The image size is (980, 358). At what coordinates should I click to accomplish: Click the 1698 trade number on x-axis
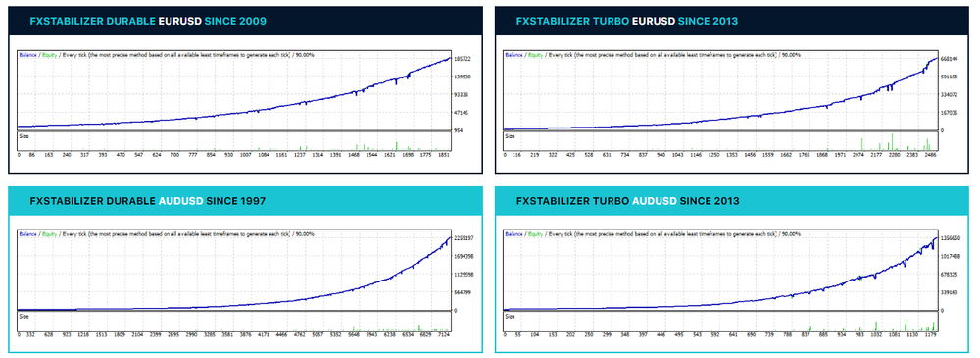408,154
